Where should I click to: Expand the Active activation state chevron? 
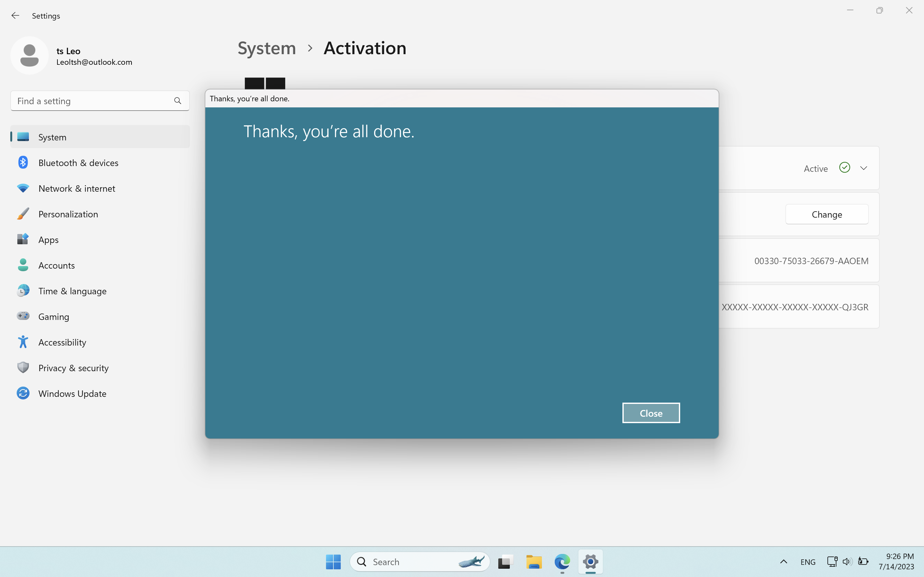(863, 168)
